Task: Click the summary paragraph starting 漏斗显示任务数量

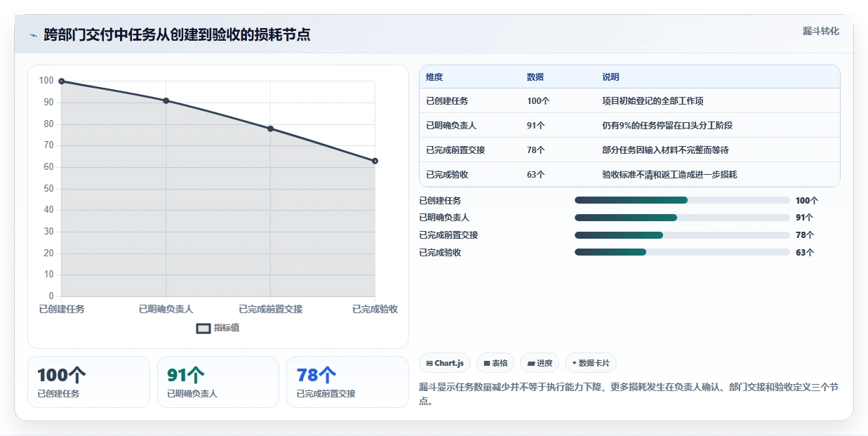Action: pos(629,394)
